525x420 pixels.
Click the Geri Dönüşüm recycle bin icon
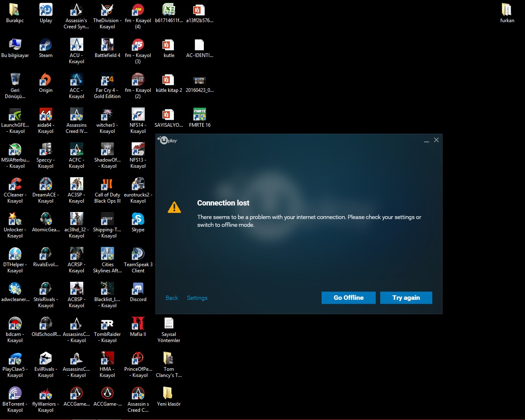(15, 80)
